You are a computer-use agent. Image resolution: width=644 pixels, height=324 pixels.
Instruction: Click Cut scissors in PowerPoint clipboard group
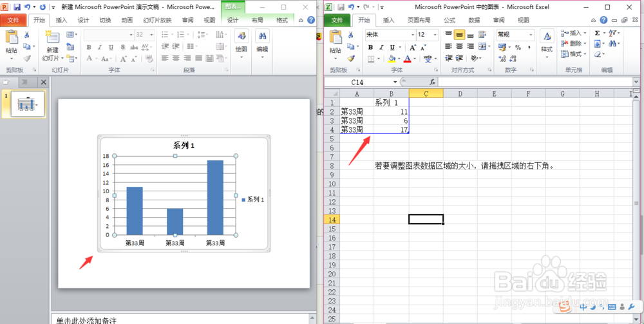pyautogui.click(x=26, y=35)
